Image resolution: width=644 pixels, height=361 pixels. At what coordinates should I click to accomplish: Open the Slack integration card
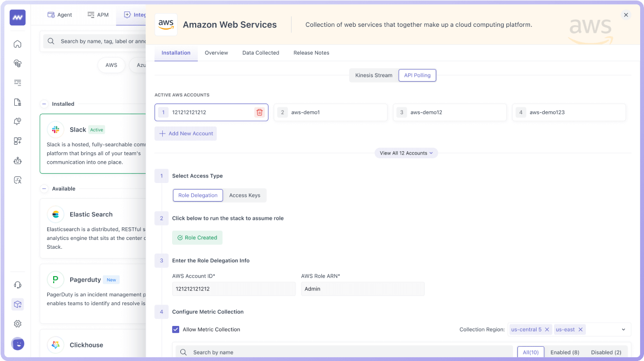pyautogui.click(x=93, y=144)
